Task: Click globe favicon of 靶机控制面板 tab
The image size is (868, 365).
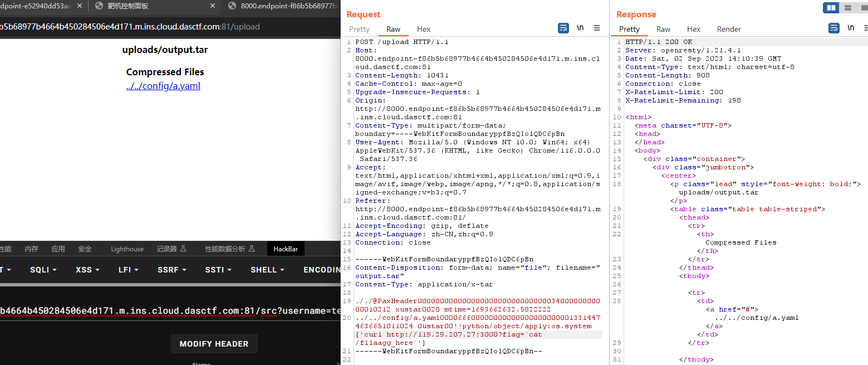Action: point(100,6)
